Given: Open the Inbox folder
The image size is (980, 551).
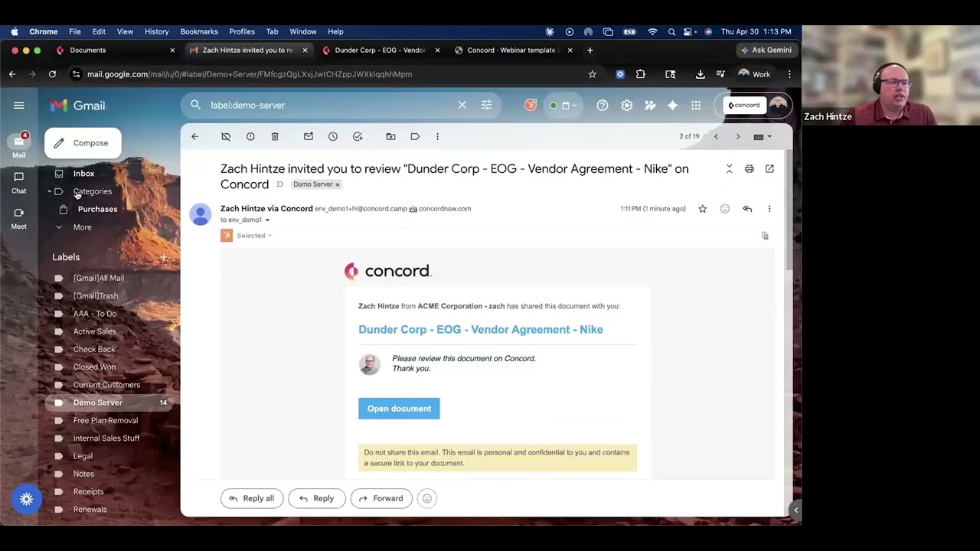Looking at the screenshot, I should (84, 174).
